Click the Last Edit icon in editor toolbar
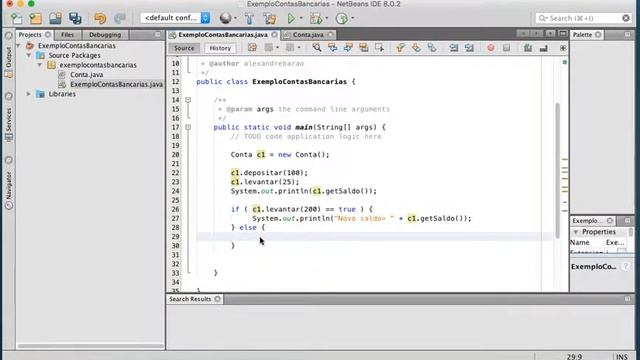640x360 pixels. pos(252,48)
